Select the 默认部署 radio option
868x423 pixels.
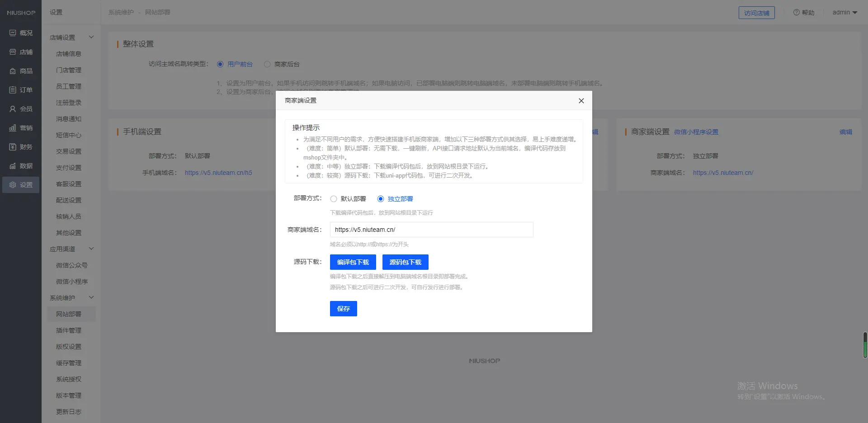pos(334,199)
